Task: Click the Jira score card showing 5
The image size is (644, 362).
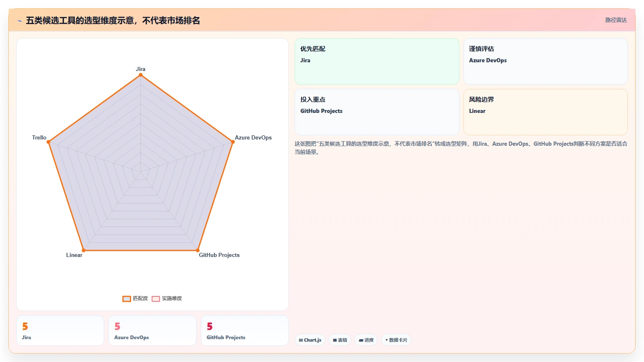Action: 60,330
